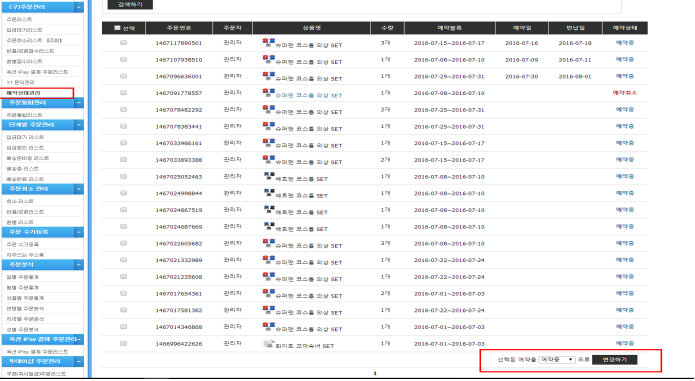Collapse the 단계별 주문관리 sidebar section

[x=78, y=125]
